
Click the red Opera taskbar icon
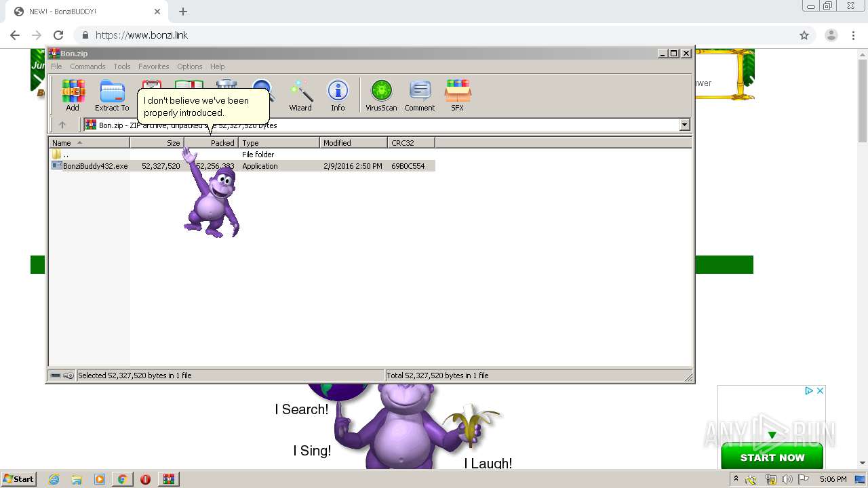coord(145,479)
